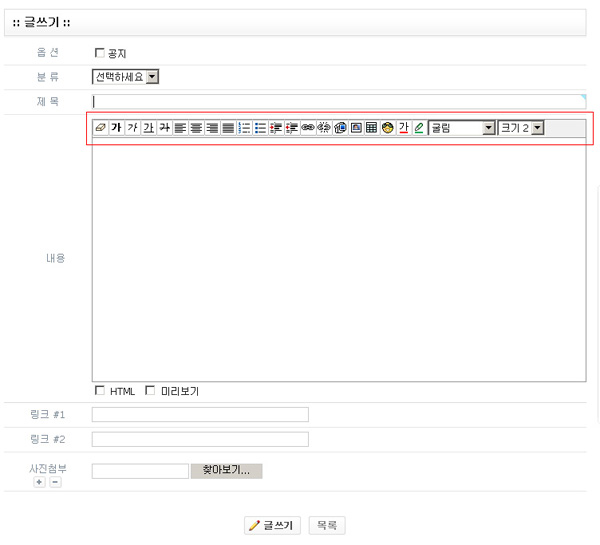The width and height of the screenshot is (600, 545).
Task: Open the green highlight color picker
Action: (x=419, y=127)
